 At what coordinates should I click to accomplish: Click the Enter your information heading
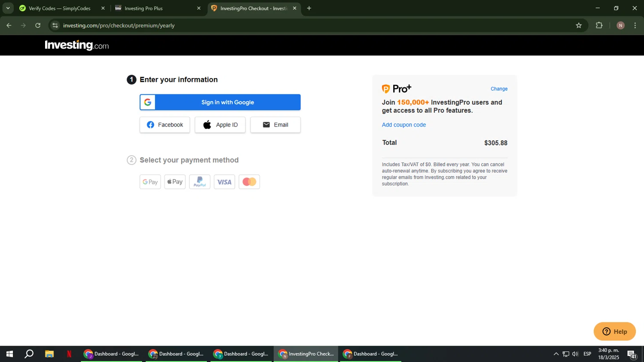coord(179,79)
